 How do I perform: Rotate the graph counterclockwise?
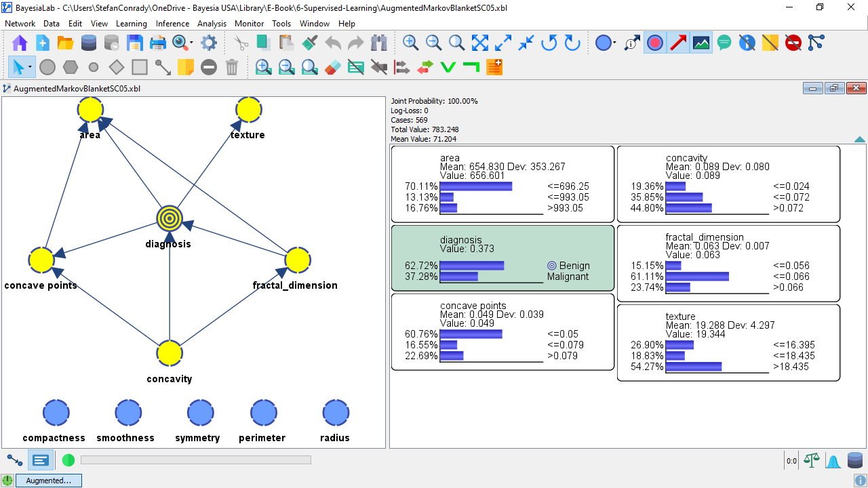[x=549, y=43]
